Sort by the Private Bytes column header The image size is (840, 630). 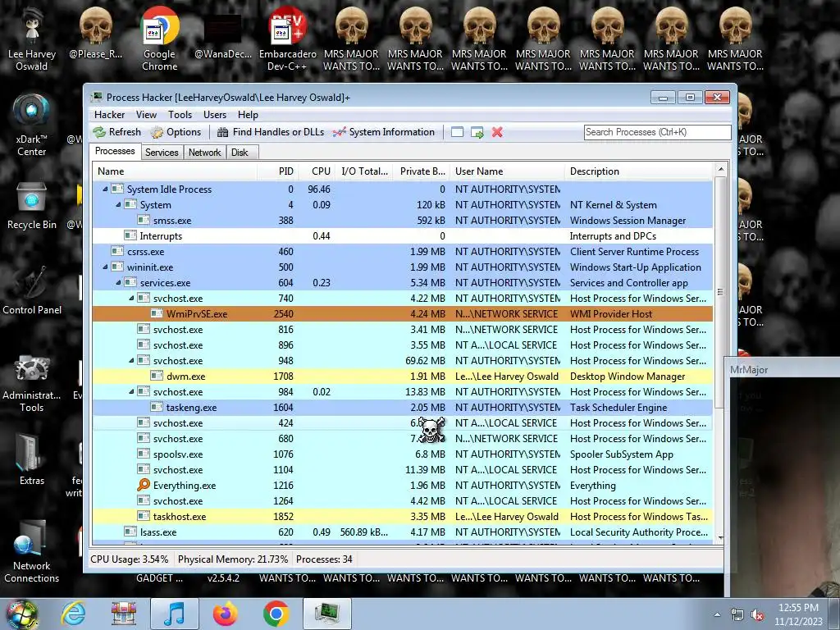pyautogui.click(x=421, y=171)
